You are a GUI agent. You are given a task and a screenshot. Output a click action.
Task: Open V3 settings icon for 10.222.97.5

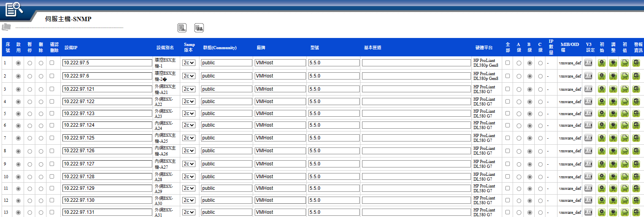tap(588, 63)
